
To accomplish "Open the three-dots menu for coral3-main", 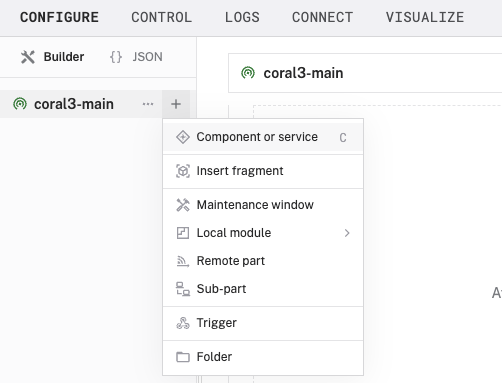I will pyautogui.click(x=148, y=104).
